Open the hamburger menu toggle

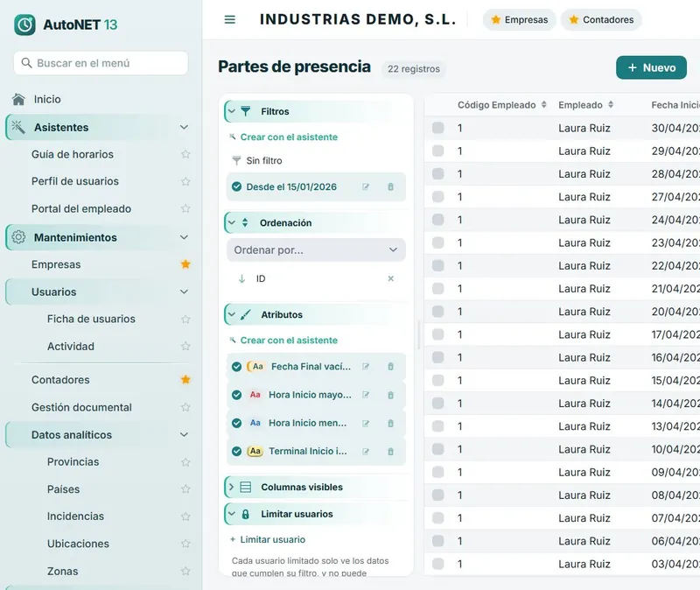229,19
